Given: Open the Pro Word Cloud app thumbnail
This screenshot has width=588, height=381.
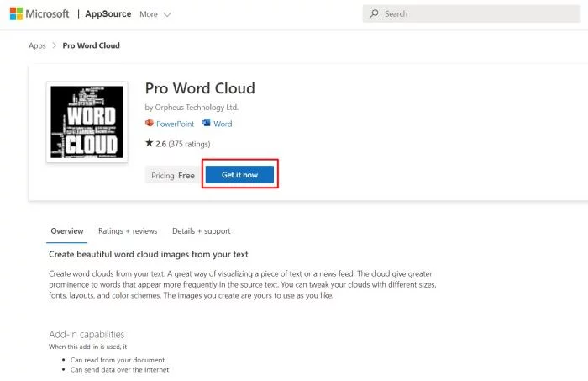Looking at the screenshot, I should [x=87, y=122].
